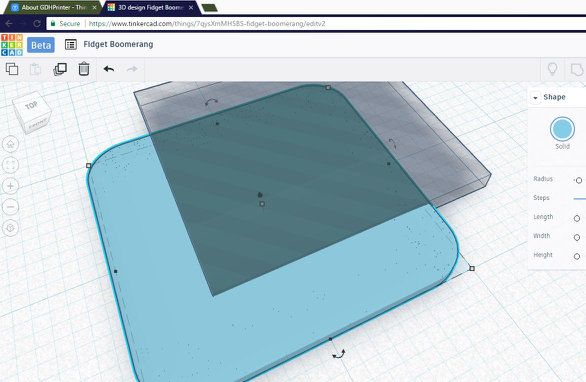This screenshot has height=382, width=586.
Task: Open a new browser tab
Action: pyautogui.click(x=209, y=8)
